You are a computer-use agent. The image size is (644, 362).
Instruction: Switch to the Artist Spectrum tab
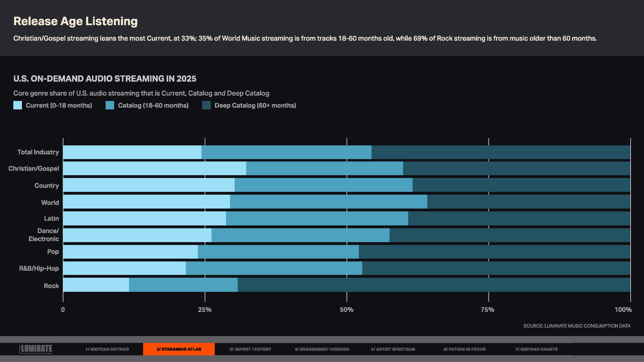pyautogui.click(x=393, y=349)
